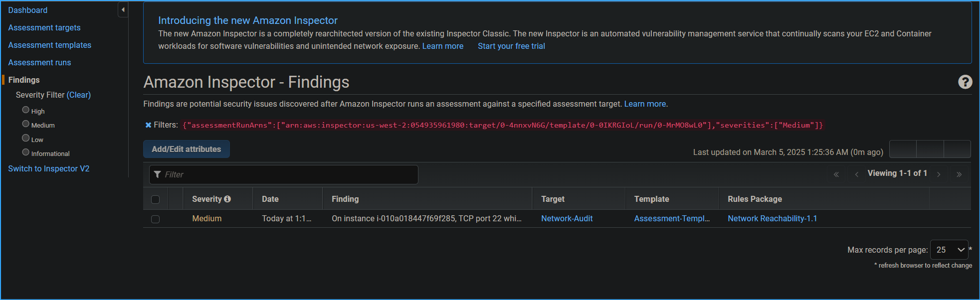Go to last page of findings

point(959,174)
